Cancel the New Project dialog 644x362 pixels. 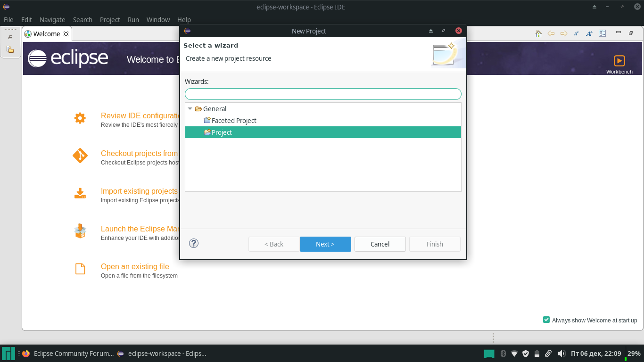pyautogui.click(x=380, y=244)
